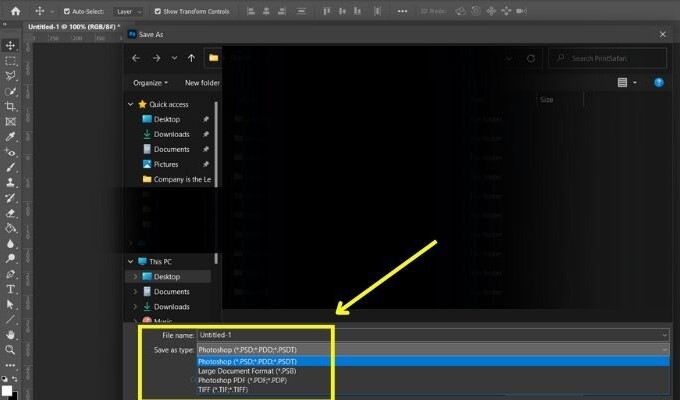This screenshot has height=400, width=680.
Task: Switch to Untitled-1 document tab
Action: click(x=74, y=27)
